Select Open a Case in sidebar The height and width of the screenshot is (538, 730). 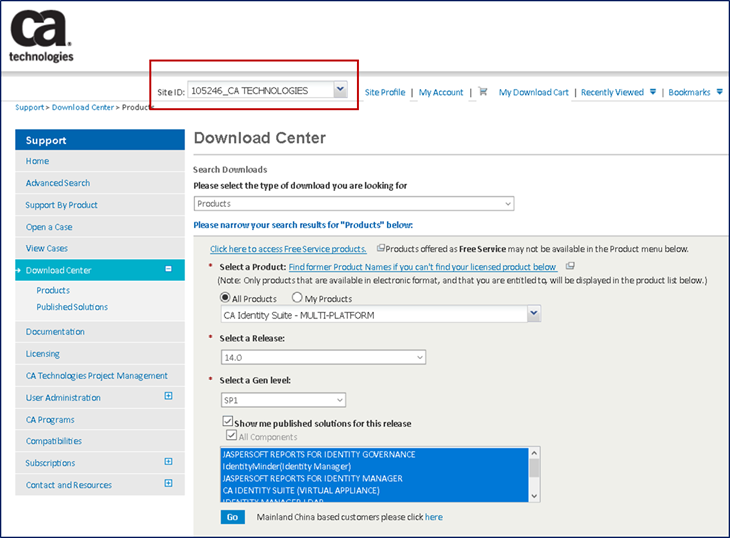pos(100,227)
